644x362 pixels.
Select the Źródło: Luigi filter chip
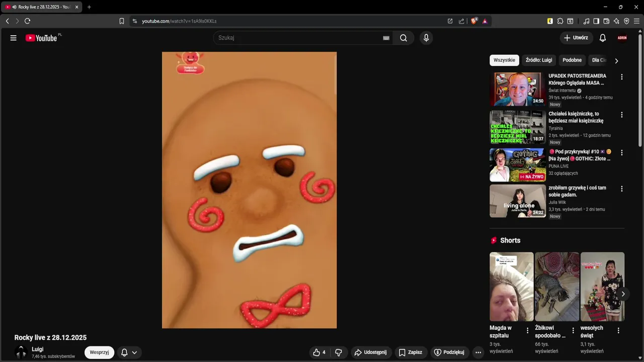pos(539,60)
